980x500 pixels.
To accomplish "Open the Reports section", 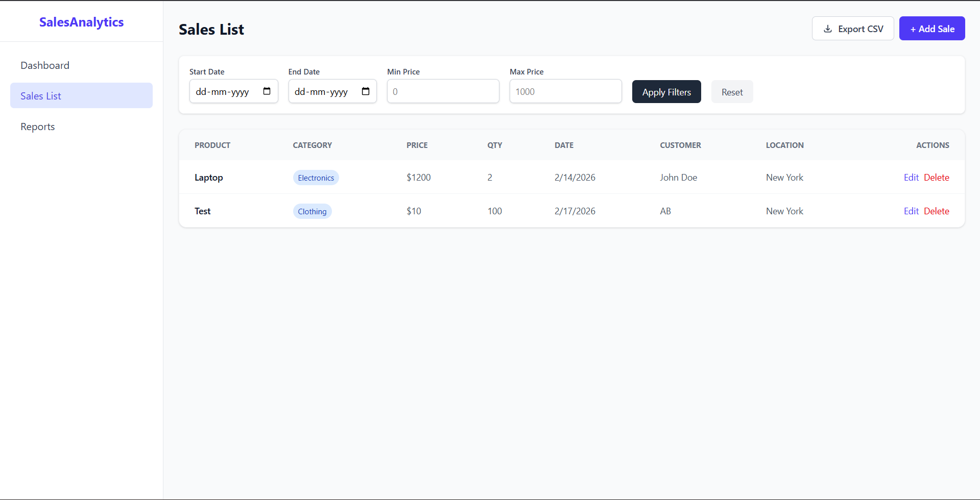I will coord(37,127).
